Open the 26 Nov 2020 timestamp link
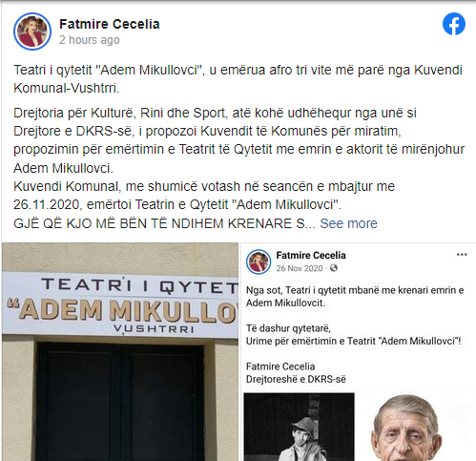 tap(300, 268)
